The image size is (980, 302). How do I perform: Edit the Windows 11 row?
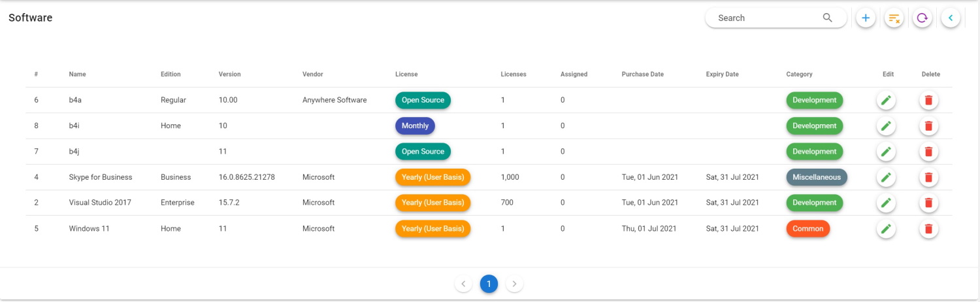(886, 229)
